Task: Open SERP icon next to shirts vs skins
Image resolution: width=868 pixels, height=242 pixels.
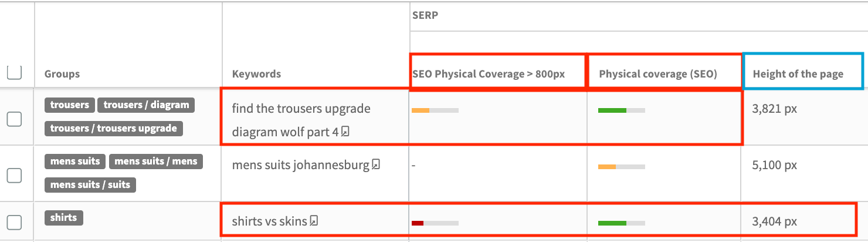Action: point(314,221)
